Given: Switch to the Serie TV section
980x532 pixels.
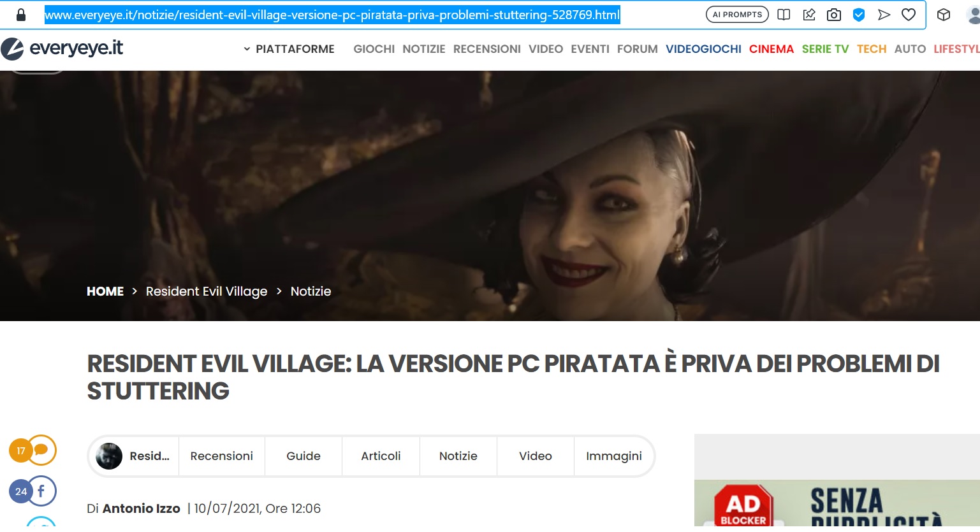Looking at the screenshot, I should point(826,49).
